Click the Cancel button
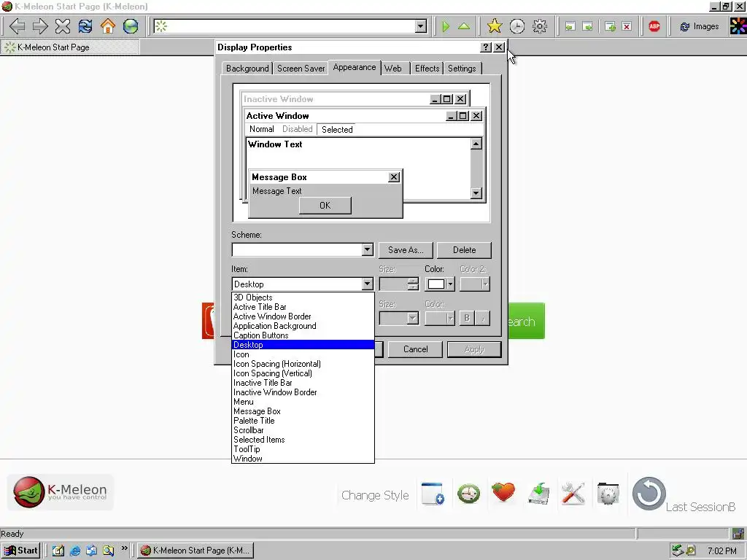 [x=415, y=349]
